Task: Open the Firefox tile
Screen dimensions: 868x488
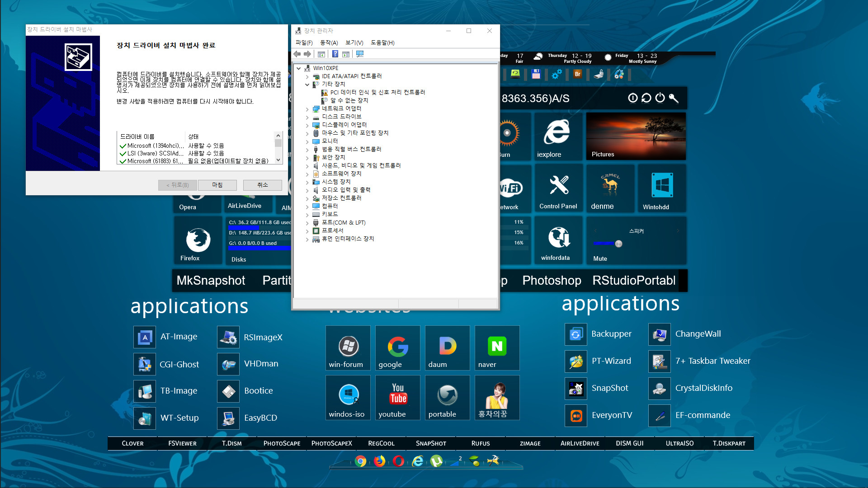Action: tap(198, 241)
